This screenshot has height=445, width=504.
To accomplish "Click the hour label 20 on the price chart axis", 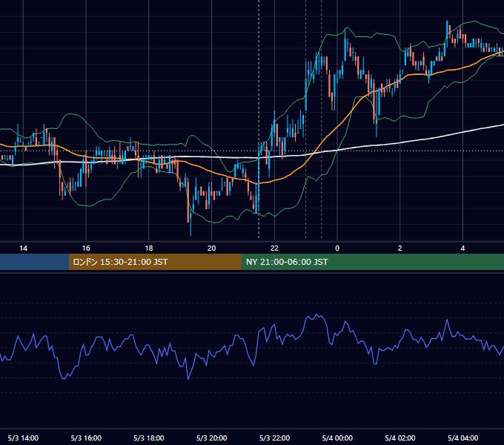I will point(211,248).
